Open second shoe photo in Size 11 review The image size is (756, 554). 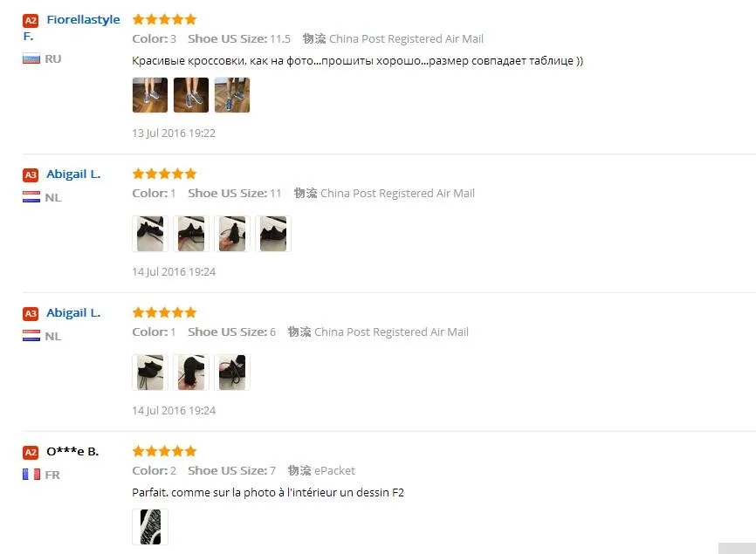coord(191,234)
